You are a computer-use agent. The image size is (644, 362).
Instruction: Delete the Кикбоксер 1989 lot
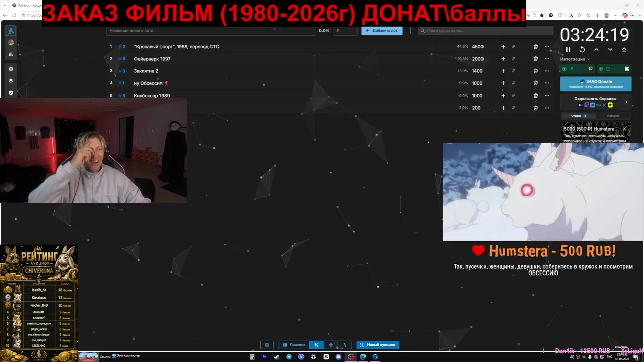pyautogui.click(x=536, y=95)
